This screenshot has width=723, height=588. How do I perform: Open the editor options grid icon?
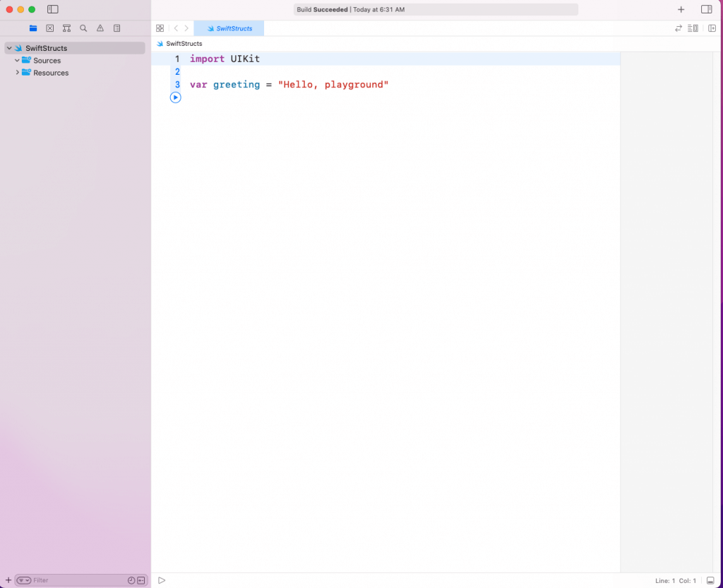pyautogui.click(x=160, y=28)
